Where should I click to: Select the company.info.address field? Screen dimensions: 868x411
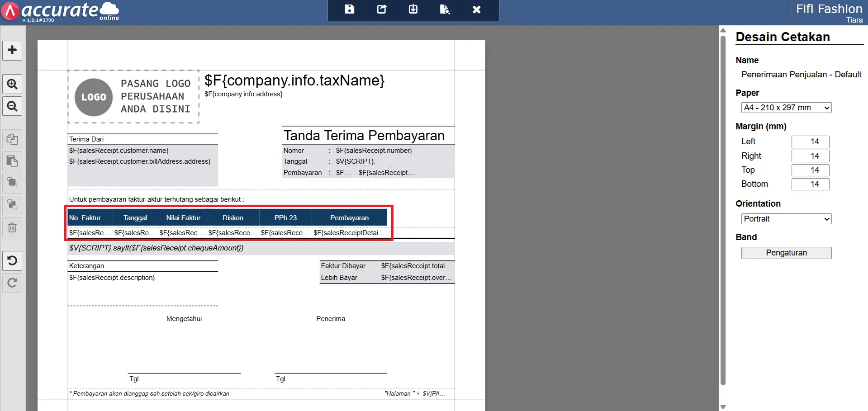pyautogui.click(x=243, y=94)
